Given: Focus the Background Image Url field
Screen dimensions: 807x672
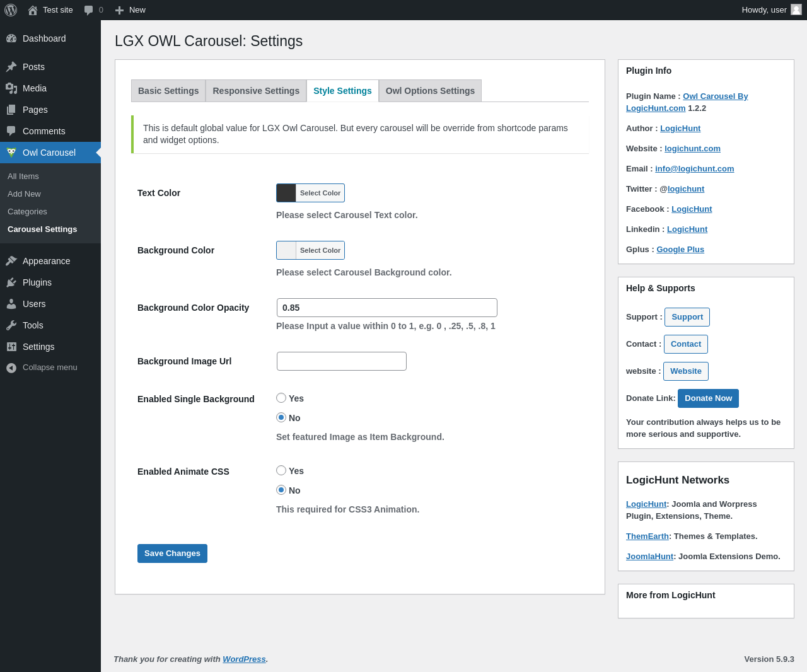Looking at the screenshot, I should [342, 361].
